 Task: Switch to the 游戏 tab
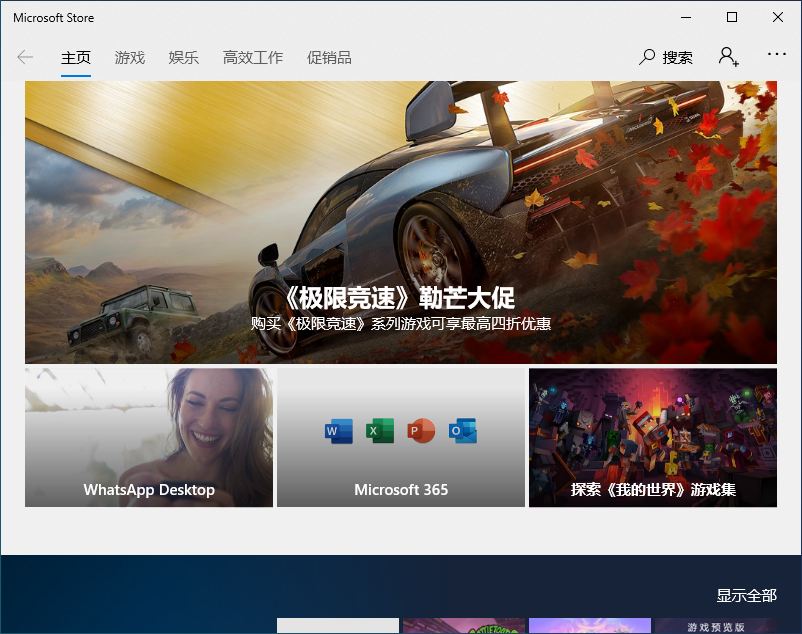pyautogui.click(x=130, y=58)
